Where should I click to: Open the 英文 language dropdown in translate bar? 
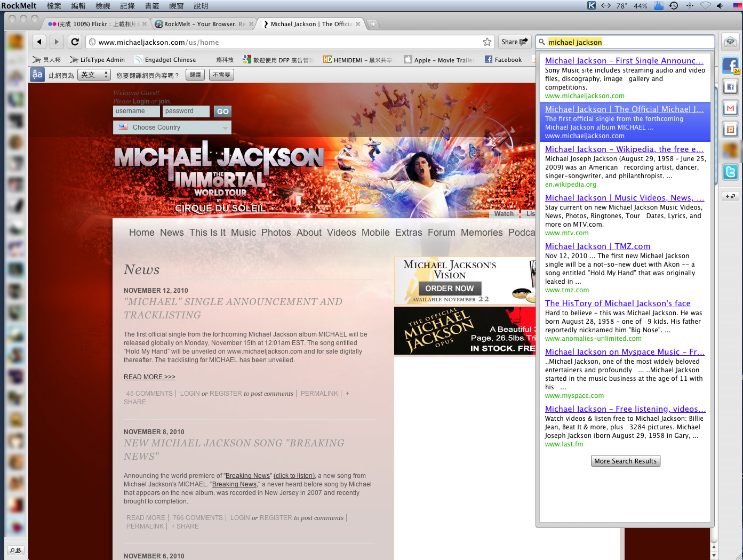click(x=94, y=75)
